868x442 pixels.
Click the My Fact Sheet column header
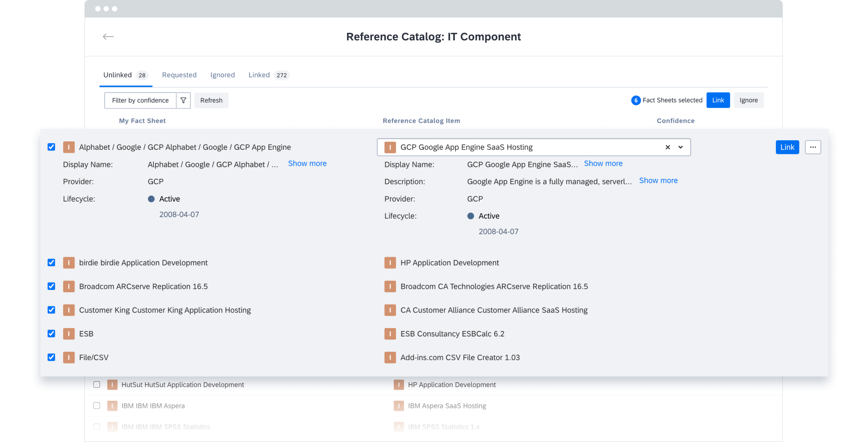pyautogui.click(x=142, y=121)
